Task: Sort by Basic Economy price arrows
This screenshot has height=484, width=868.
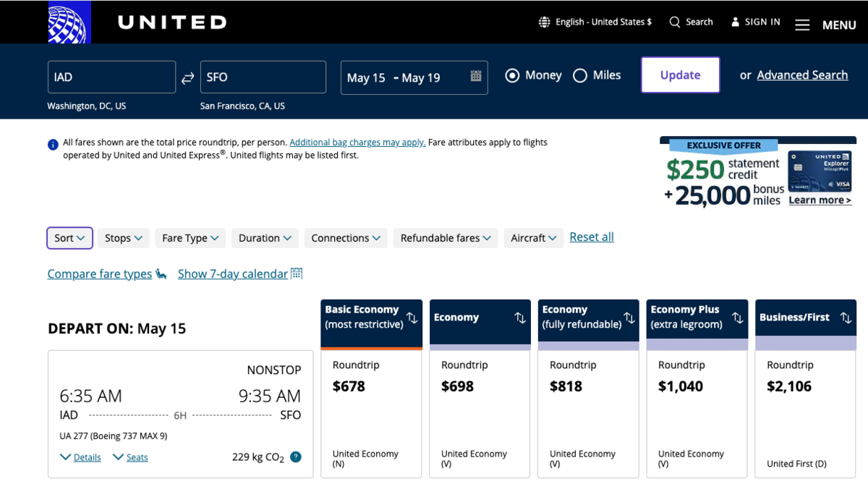Action: pos(412,318)
